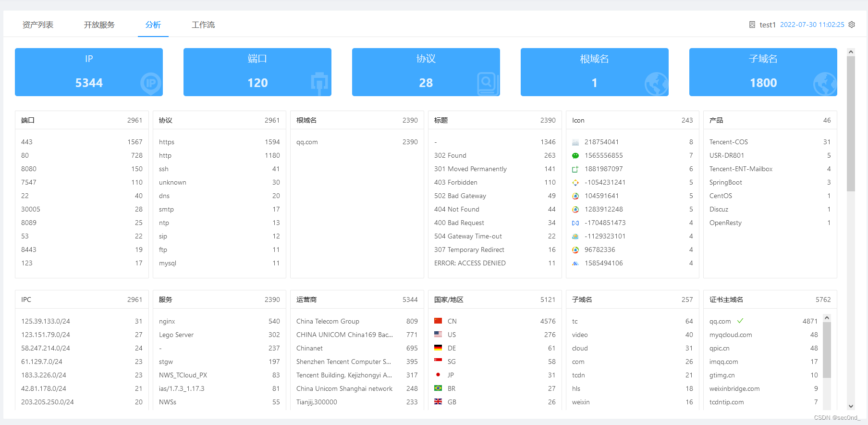Click the search-book icon on the 协议 card

click(x=488, y=83)
